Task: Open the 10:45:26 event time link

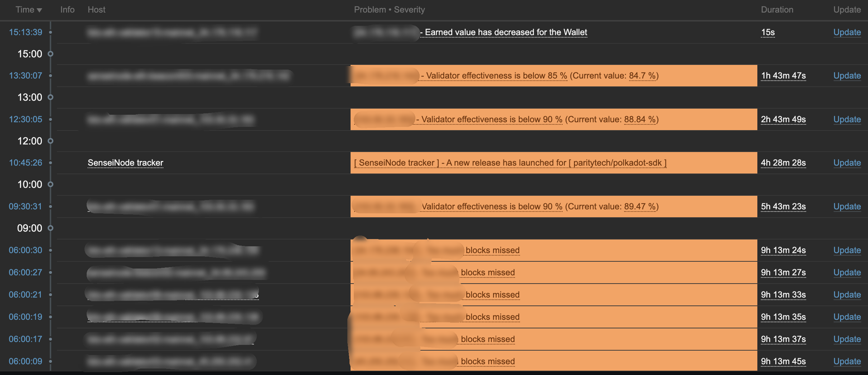Action: click(25, 163)
